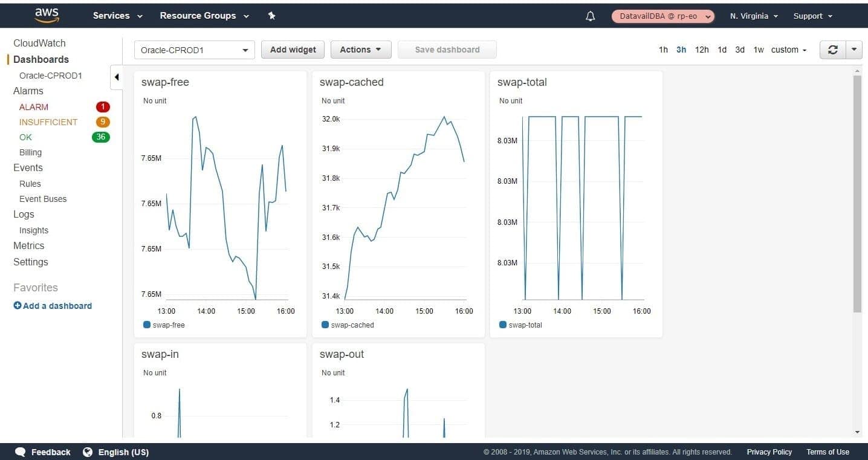The image size is (868, 460).
Task: Click the red ALARM count badge
Action: tap(103, 107)
